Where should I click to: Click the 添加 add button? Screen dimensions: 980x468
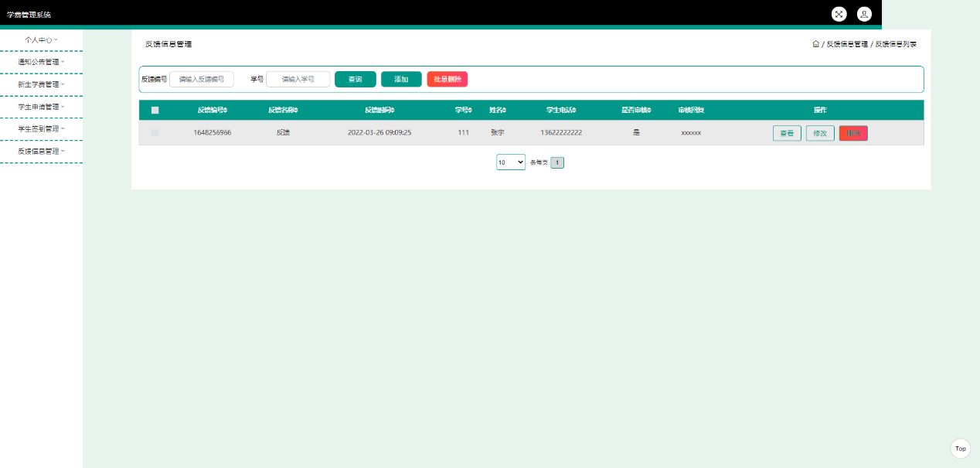point(401,80)
